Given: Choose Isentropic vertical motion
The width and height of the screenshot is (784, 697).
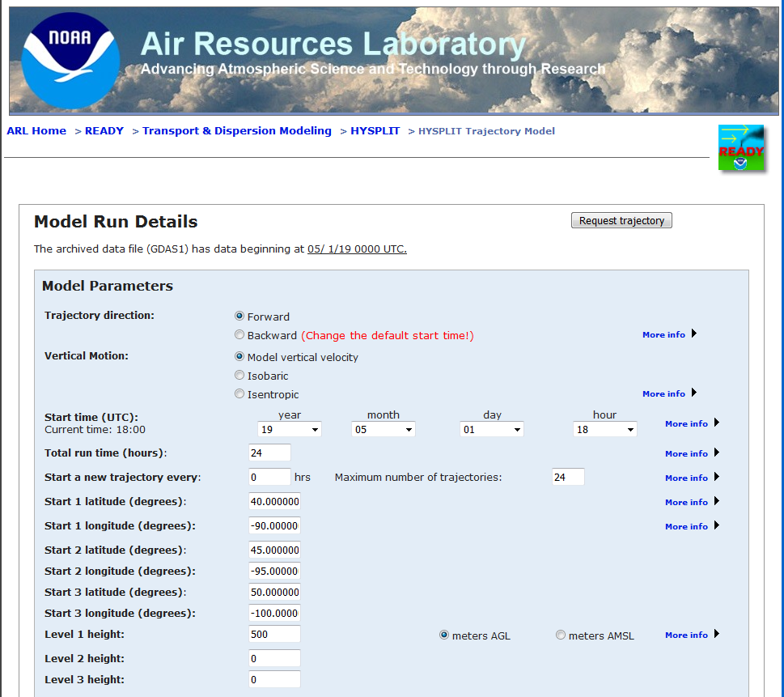Looking at the screenshot, I should [x=239, y=393].
